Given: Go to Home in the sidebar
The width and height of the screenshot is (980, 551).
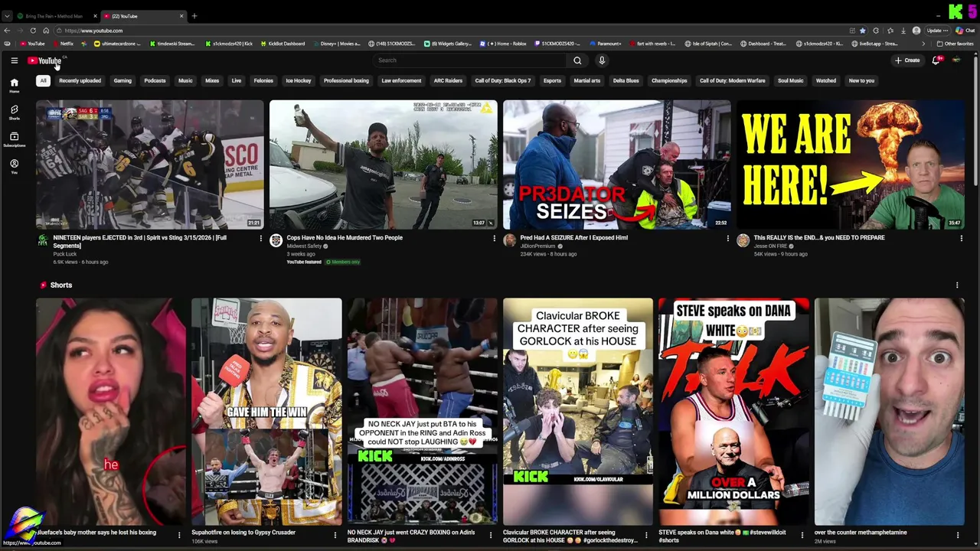Looking at the screenshot, I should coord(14,85).
